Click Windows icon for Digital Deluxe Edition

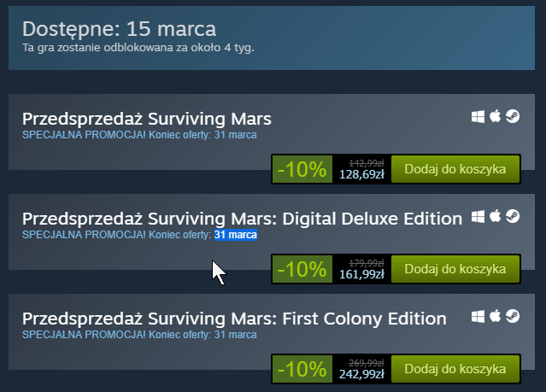click(x=478, y=217)
